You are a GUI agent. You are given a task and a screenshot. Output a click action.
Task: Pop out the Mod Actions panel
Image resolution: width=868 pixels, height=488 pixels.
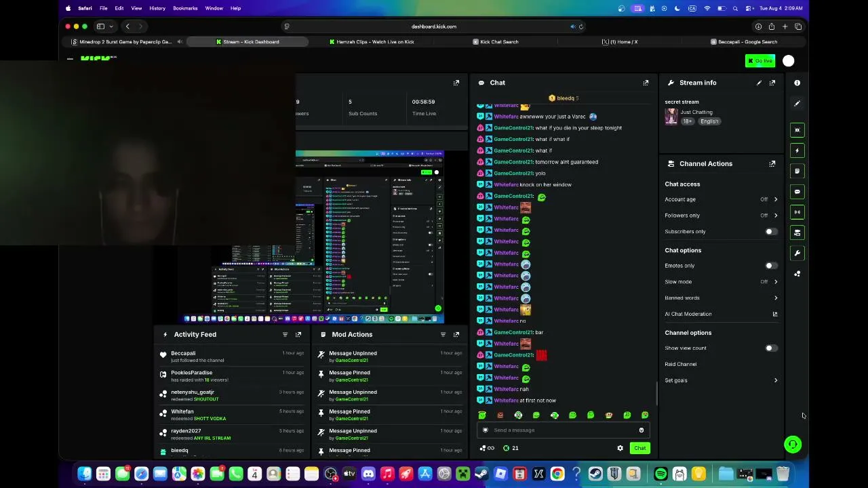tap(456, 334)
